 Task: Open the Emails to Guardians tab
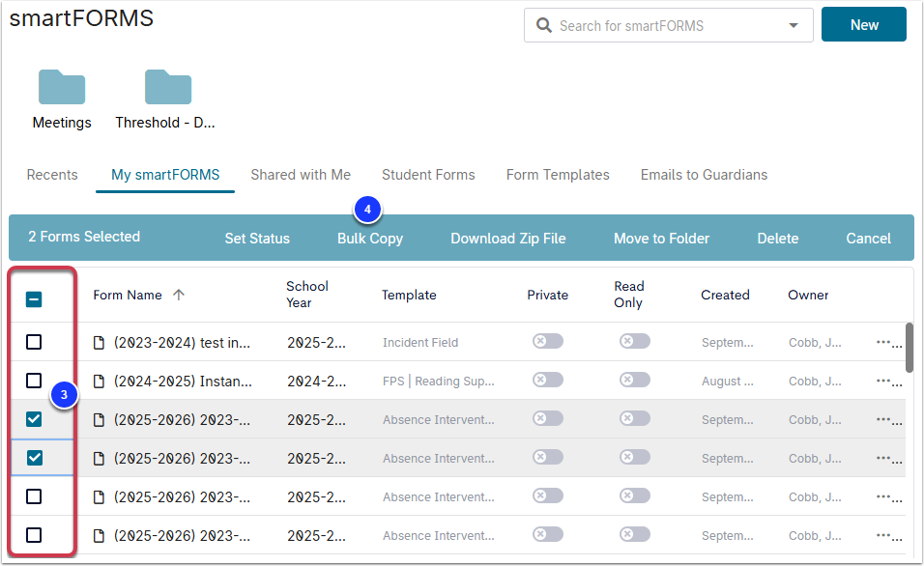[705, 175]
